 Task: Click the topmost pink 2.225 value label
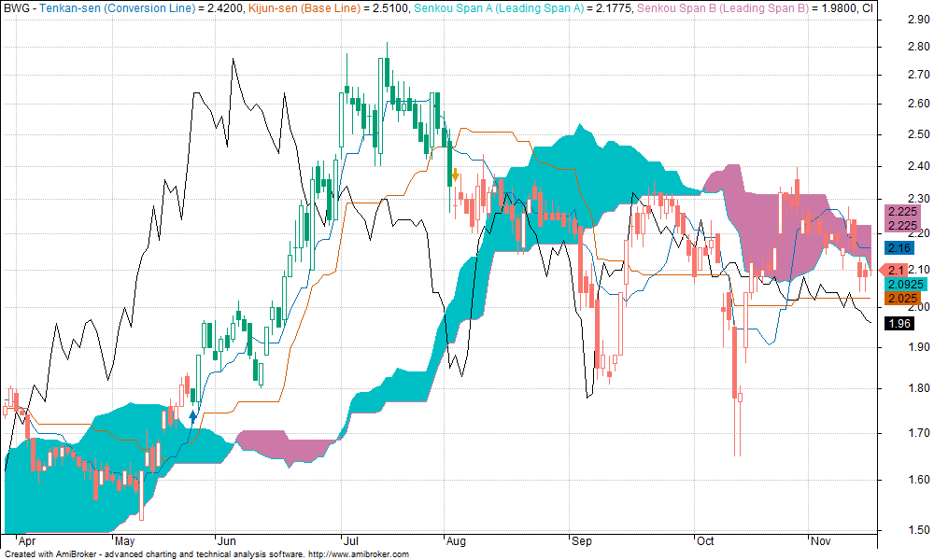coord(902,212)
